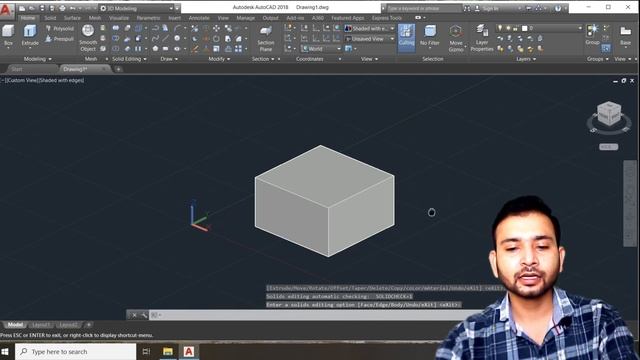The height and width of the screenshot is (360, 640).
Task: Choose the Polysolid tool
Action: pyautogui.click(x=59, y=29)
